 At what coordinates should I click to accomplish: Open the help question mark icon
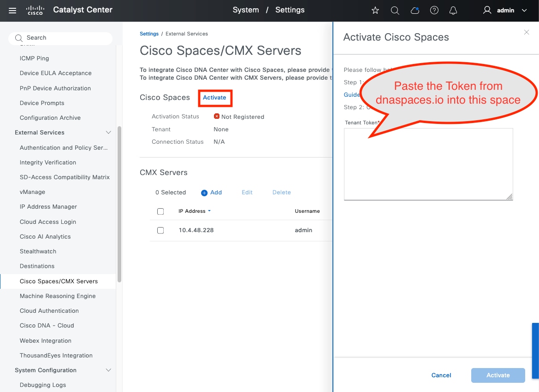(434, 10)
